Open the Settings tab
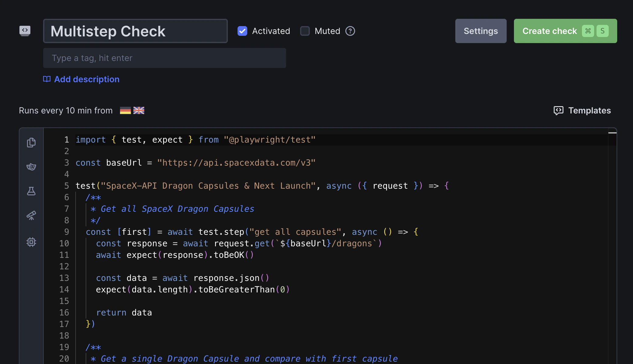This screenshot has width=633, height=364. [481, 31]
